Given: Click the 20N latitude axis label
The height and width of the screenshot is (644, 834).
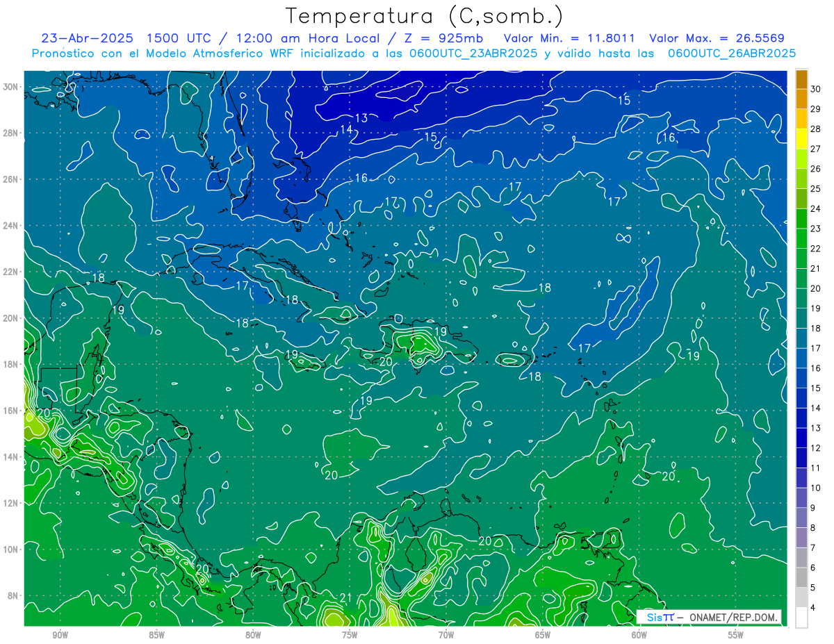Looking at the screenshot, I should click(x=12, y=318).
